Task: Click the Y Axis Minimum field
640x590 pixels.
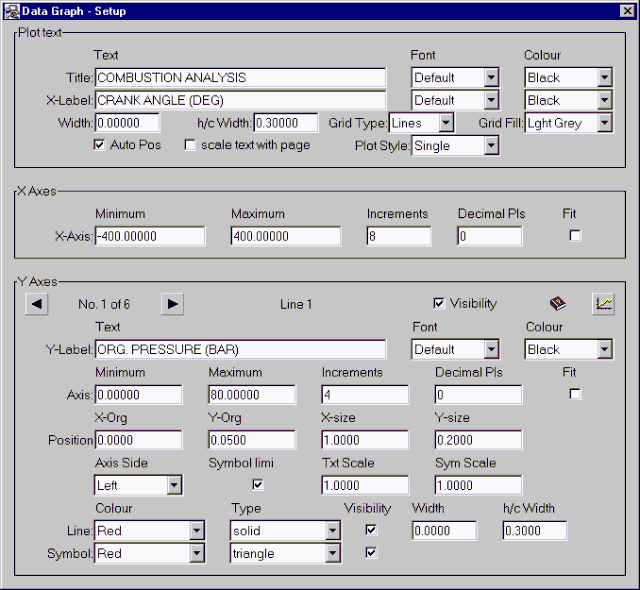Action: pos(138,394)
